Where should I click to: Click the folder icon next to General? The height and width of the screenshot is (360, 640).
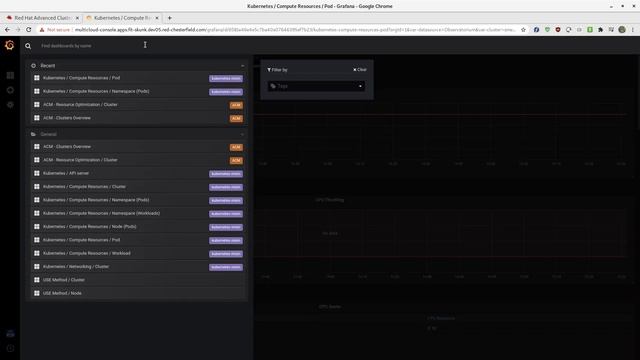(33, 134)
